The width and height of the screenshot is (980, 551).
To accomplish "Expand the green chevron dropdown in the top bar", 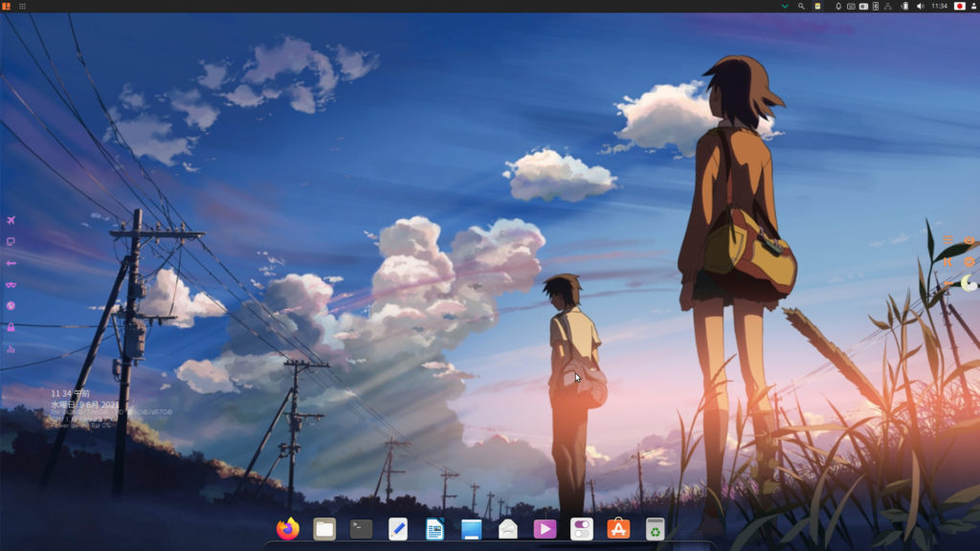I will point(785,8).
